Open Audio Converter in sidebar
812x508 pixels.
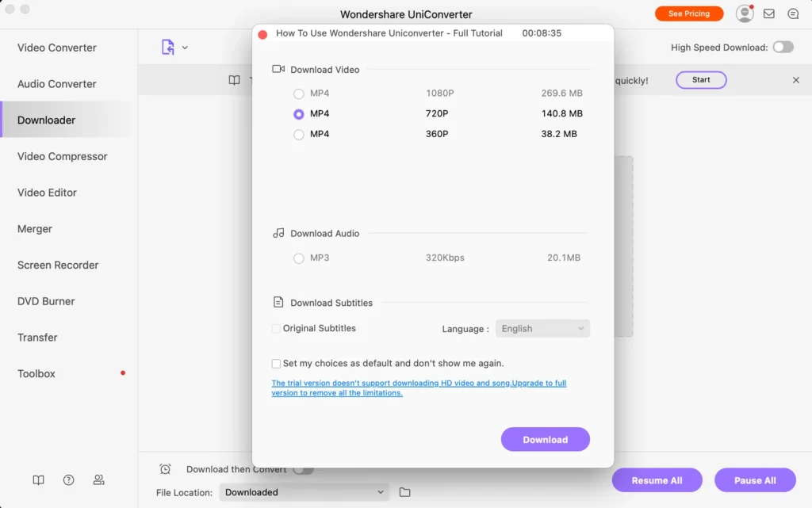click(57, 84)
